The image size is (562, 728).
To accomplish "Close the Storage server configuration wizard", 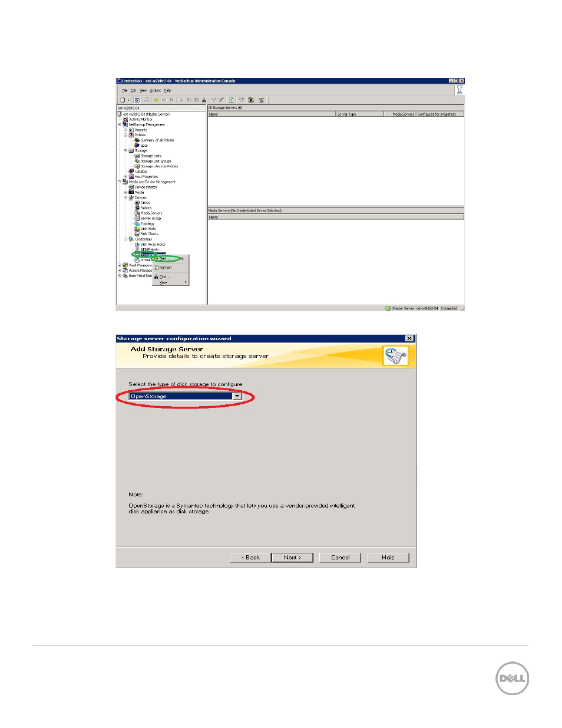I will 409,338.
